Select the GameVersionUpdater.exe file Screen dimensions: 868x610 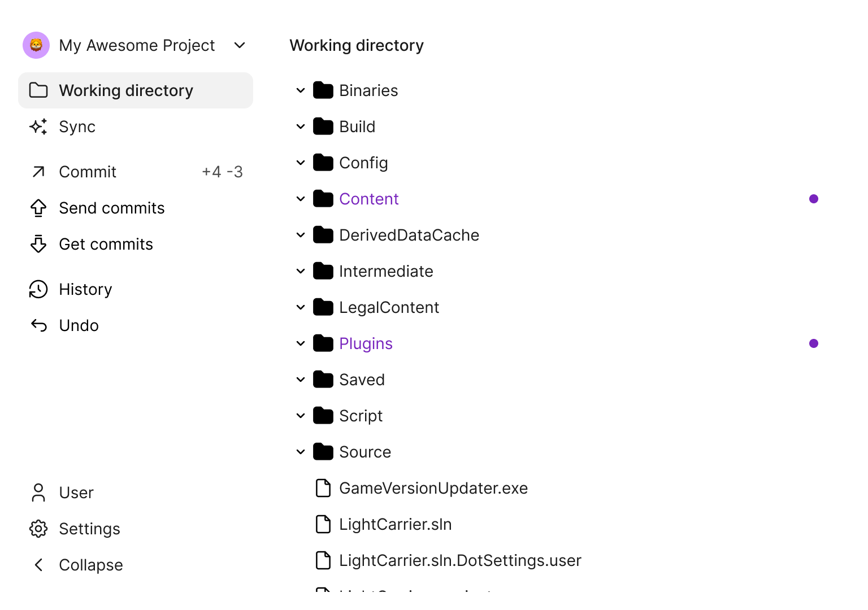point(433,488)
